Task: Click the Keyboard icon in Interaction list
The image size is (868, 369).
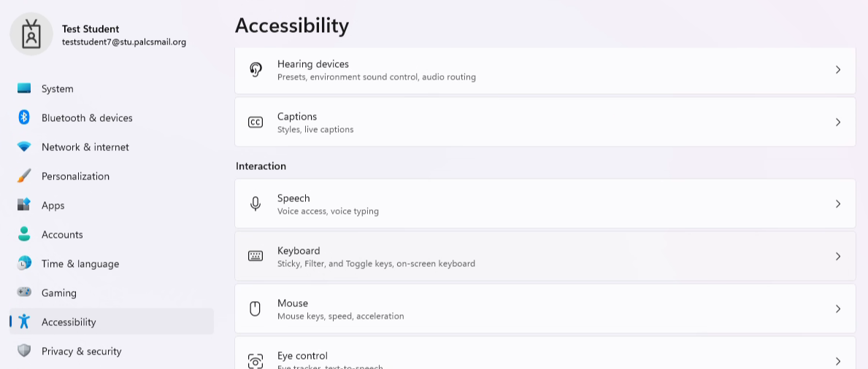Action: pos(256,256)
